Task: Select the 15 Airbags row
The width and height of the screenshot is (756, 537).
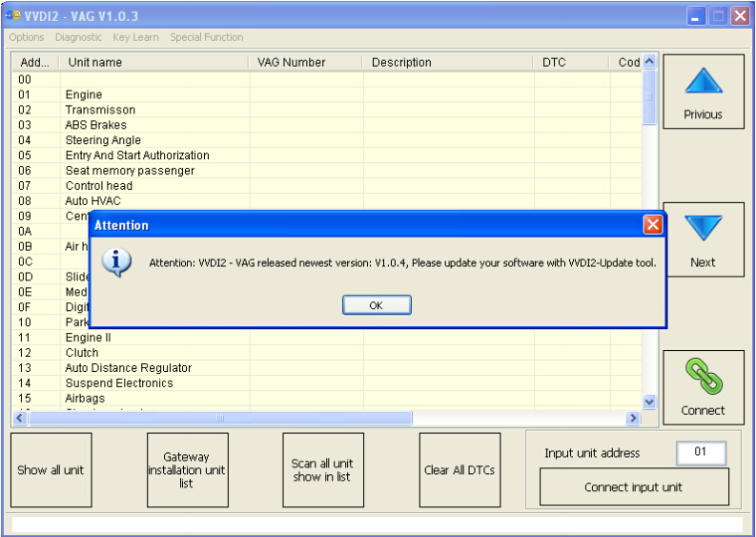Action: coord(327,398)
